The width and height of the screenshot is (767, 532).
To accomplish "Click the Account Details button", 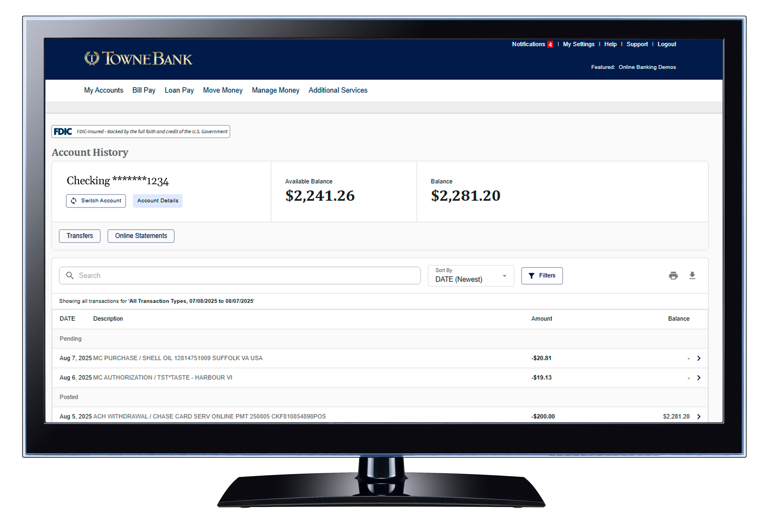I will pyautogui.click(x=158, y=201).
